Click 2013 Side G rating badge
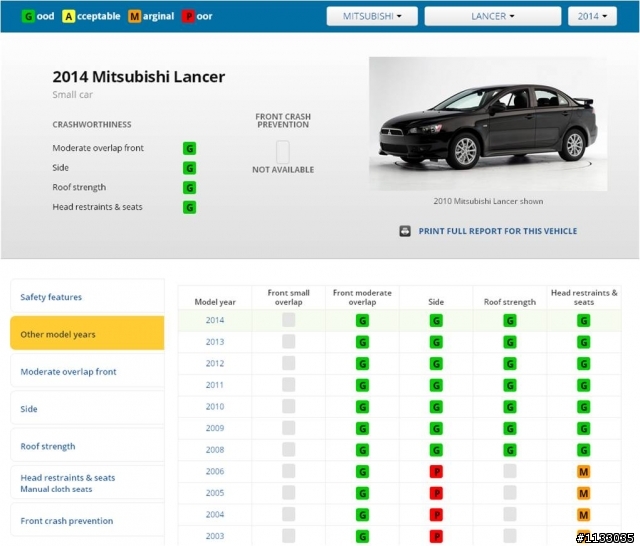The height and width of the screenshot is (546, 640). coord(436,342)
